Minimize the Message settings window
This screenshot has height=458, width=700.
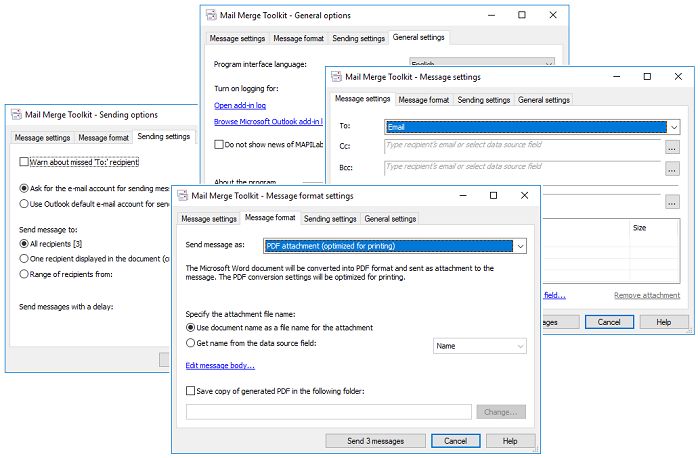click(x=617, y=77)
